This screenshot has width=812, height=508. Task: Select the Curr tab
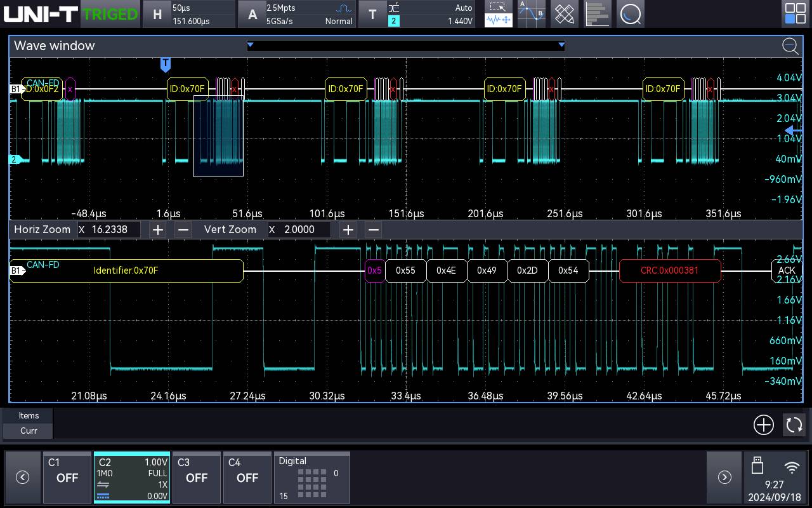click(27, 431)
